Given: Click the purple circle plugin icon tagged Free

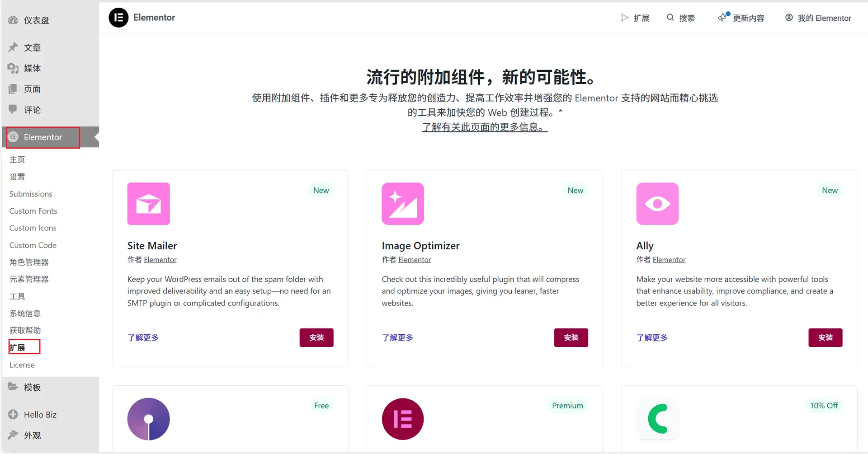Looking at the screenshot, I should [148, 419].
